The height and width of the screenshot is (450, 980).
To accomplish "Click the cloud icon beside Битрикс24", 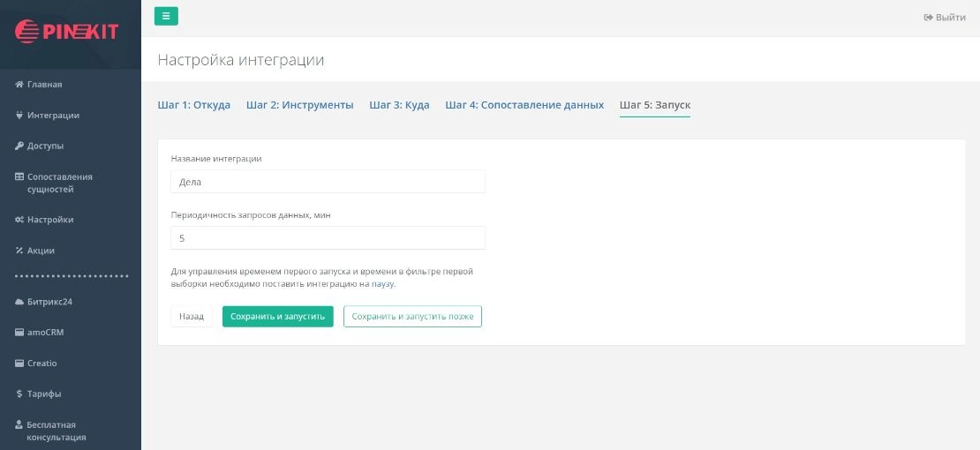I will [19, 302].
